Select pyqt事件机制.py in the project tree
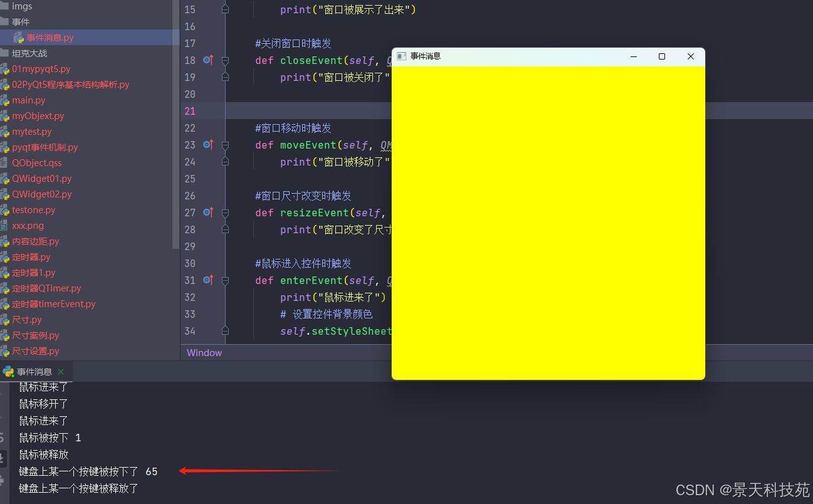 pos(45,147)
